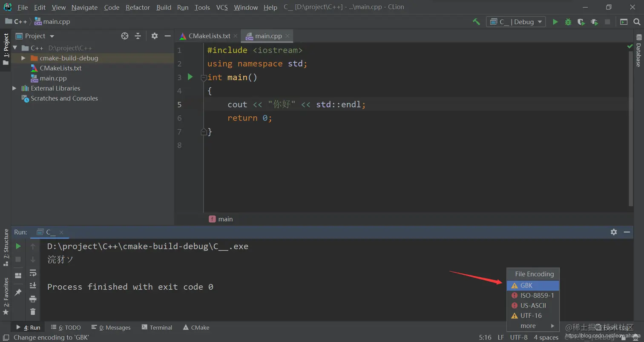Viewport: 644px width, 342px height.
Task: Collapse the C++ project root
Action: (x=15, y=48)
